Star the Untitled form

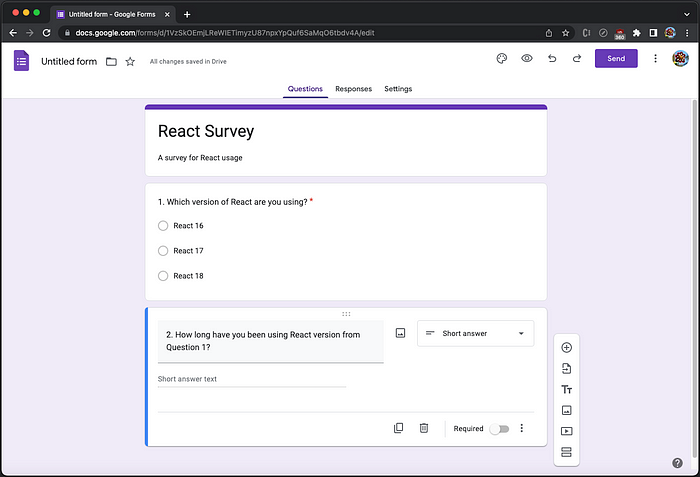130,62
